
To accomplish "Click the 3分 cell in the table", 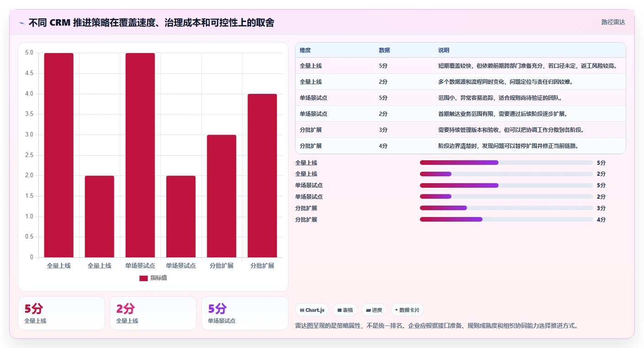I will point(383,130).
